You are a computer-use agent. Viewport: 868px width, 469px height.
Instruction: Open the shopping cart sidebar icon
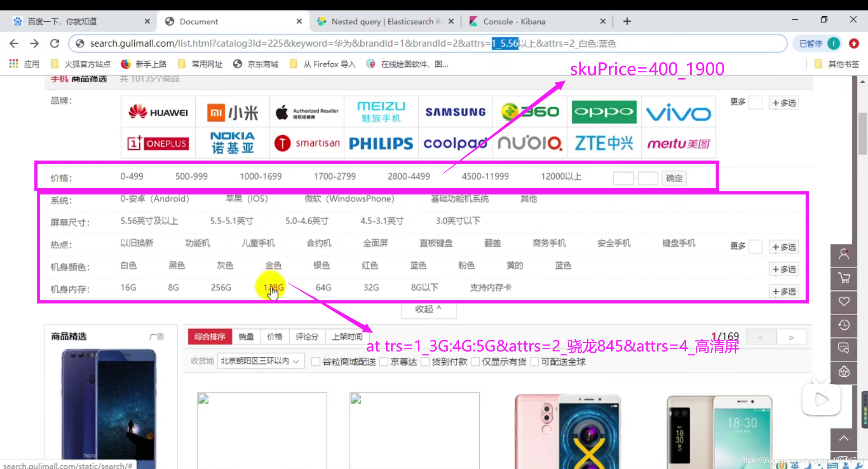[844, 278]
